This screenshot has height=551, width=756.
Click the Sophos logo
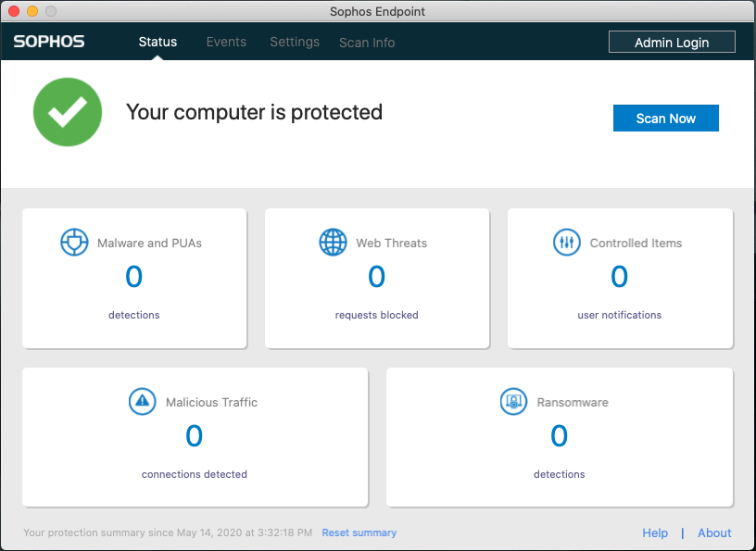(x=49, y=42)
